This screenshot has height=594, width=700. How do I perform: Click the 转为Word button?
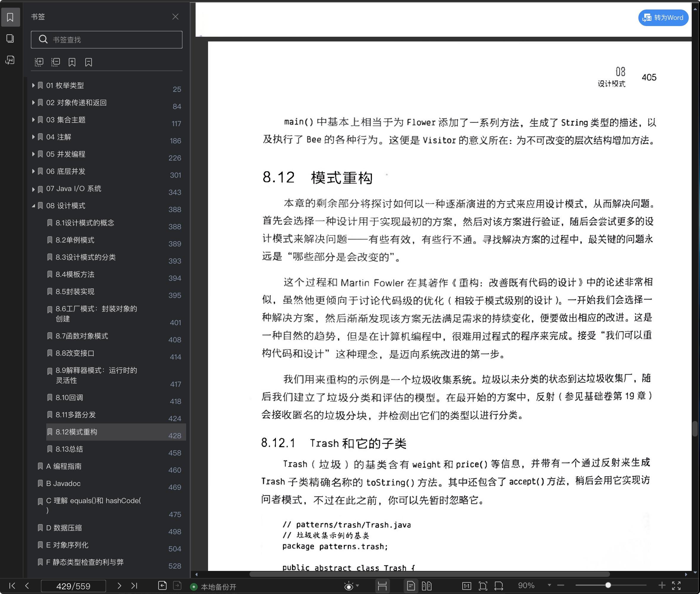(x=663, y=17)
